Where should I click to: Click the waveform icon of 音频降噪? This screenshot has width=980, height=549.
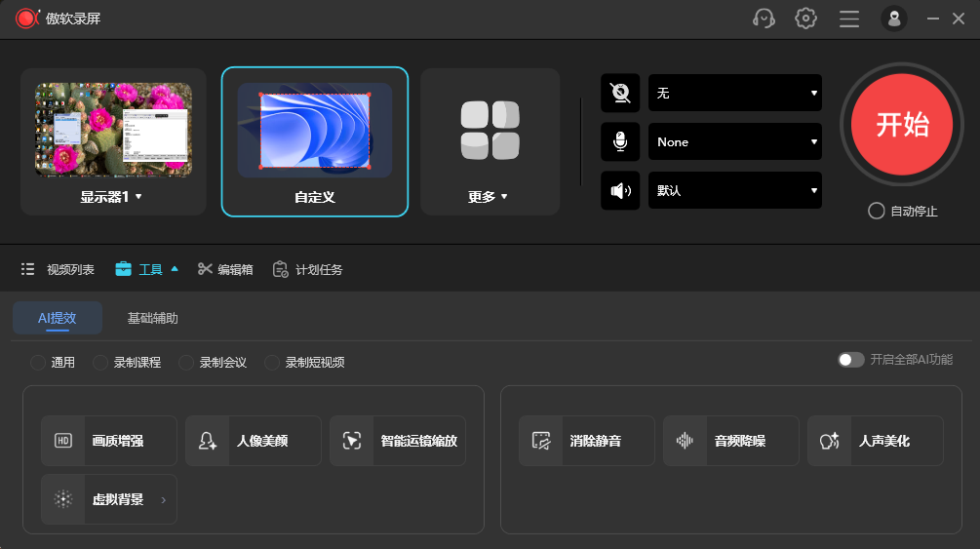(x=685, y=441)
